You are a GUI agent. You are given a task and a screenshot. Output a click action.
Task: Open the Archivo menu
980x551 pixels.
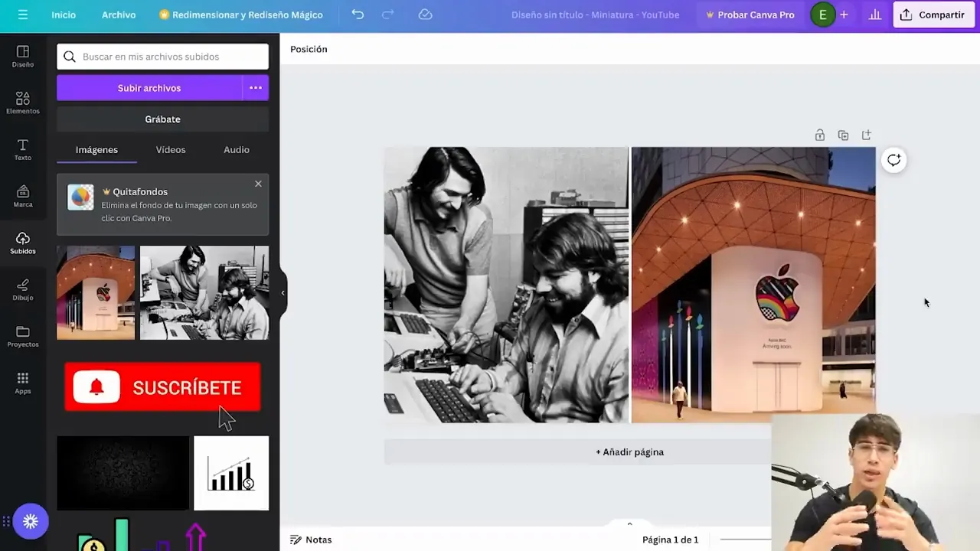(119, 15)
